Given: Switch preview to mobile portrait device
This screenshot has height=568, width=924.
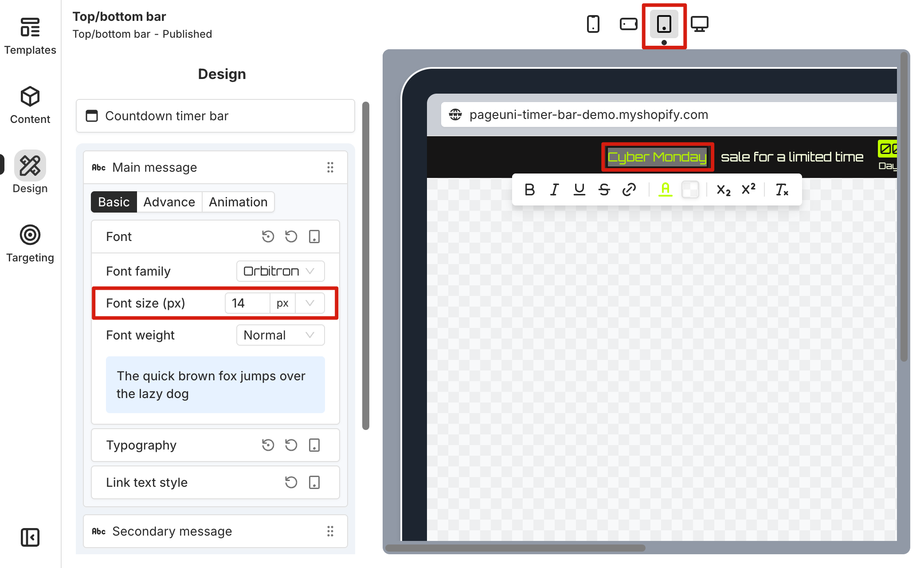Looking at the screenshot, I should coord(593,24).
